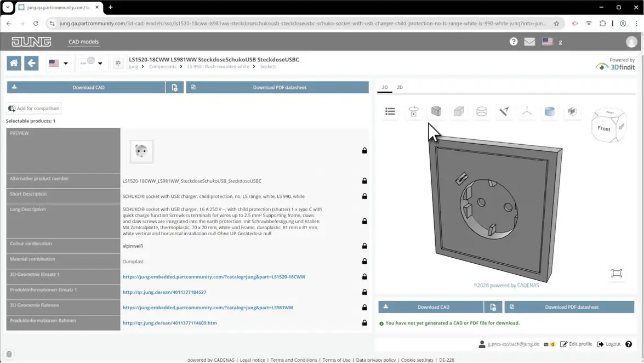Click the Sockets breadcrumb
Image resolution: width=644 pixels, height=363 pixels.
268,66
